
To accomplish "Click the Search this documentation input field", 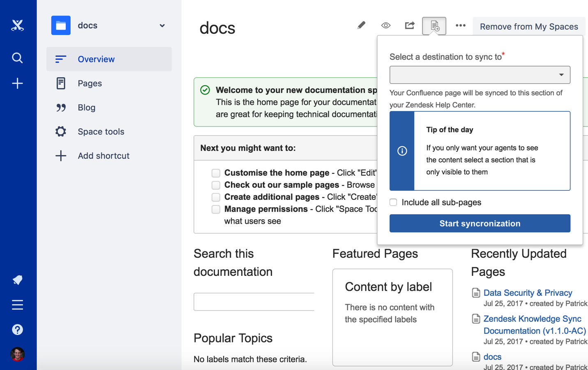I will (x=254, y=302).
